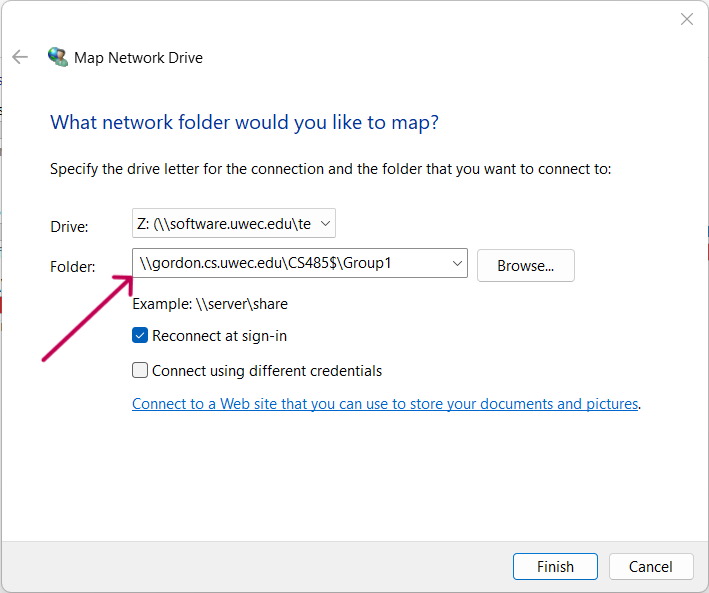
Task: Click the Folder: label
Action: (x=73, y=266)
